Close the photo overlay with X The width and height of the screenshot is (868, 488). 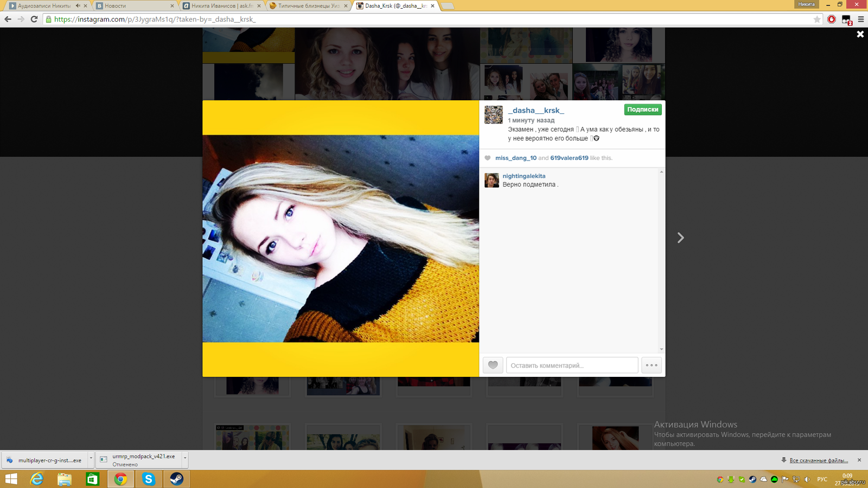point(860,34)
